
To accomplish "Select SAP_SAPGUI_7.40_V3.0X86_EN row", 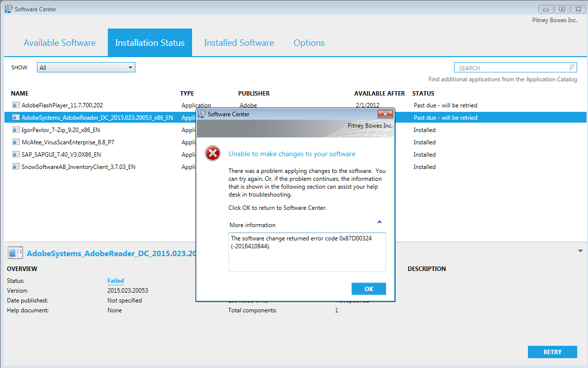I will pyautogui.click(x=295, y=155).
